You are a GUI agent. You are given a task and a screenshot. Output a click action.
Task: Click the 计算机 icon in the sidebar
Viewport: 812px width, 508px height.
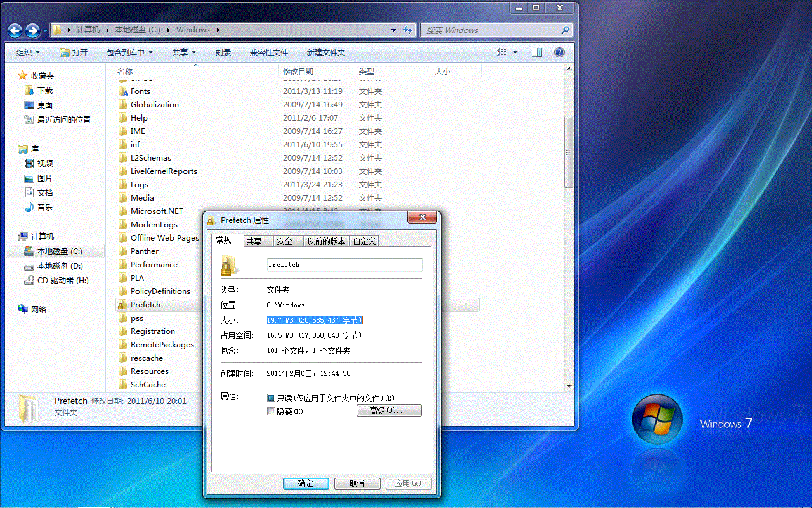click(23, 236)
